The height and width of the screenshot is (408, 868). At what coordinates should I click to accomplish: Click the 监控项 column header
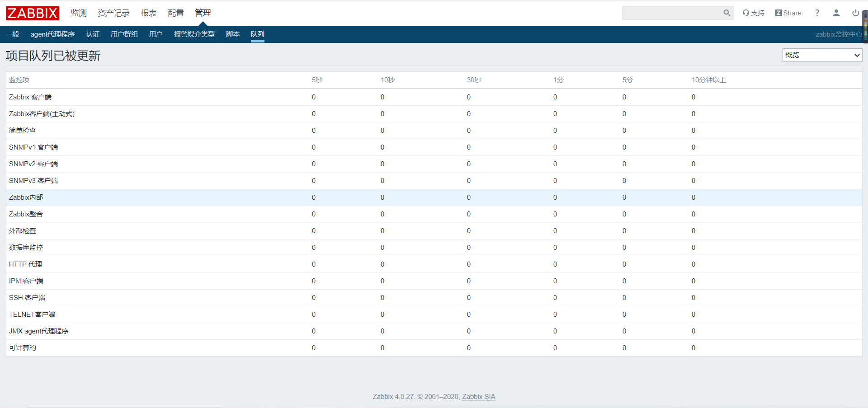point(19,80)
